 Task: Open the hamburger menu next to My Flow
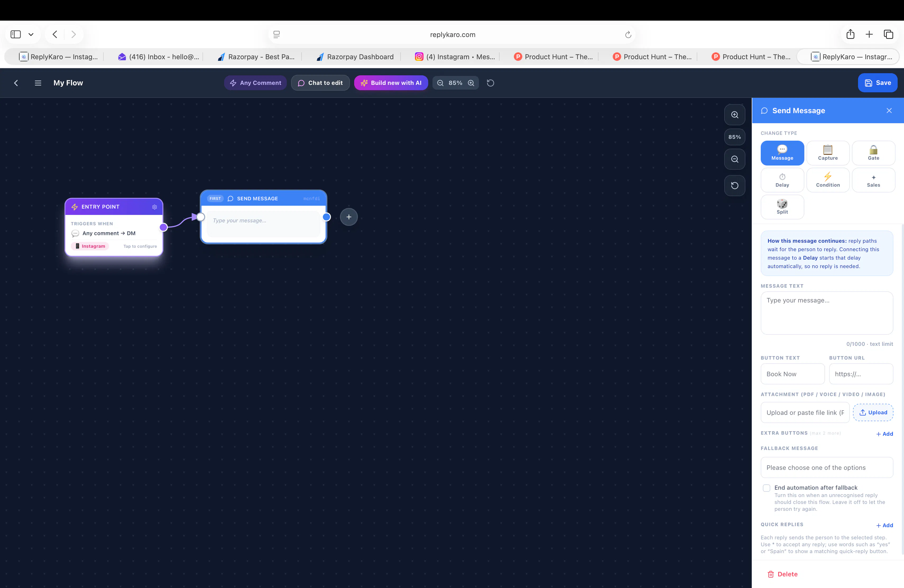[38, 83]
